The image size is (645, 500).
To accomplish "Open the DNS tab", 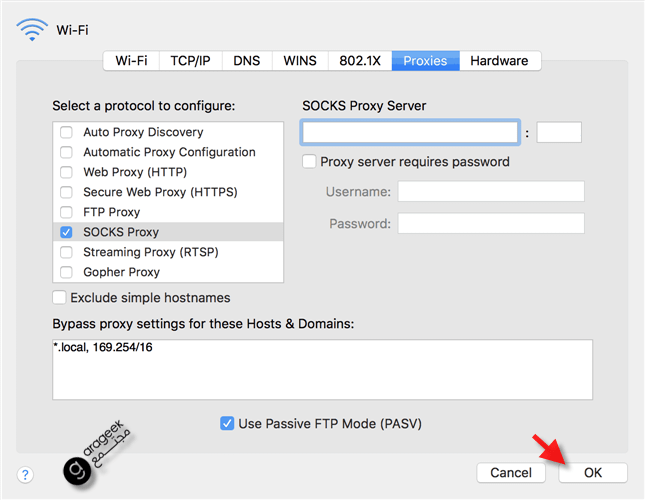I will (x=247, y=61).
